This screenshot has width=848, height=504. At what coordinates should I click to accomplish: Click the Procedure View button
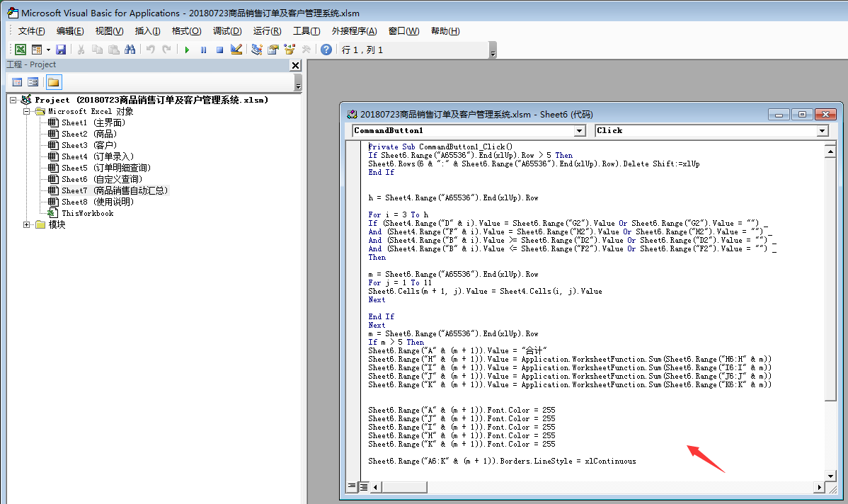coord(352,487)
